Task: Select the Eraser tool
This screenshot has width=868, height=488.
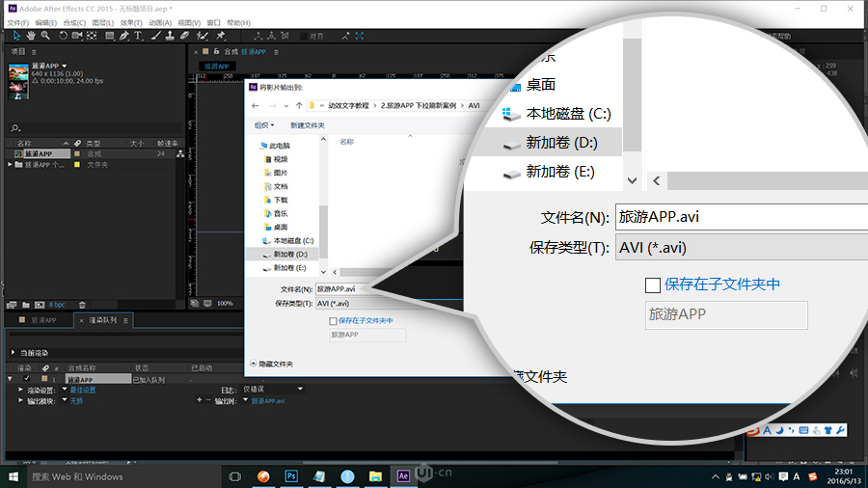Action: tap(186, 36)
